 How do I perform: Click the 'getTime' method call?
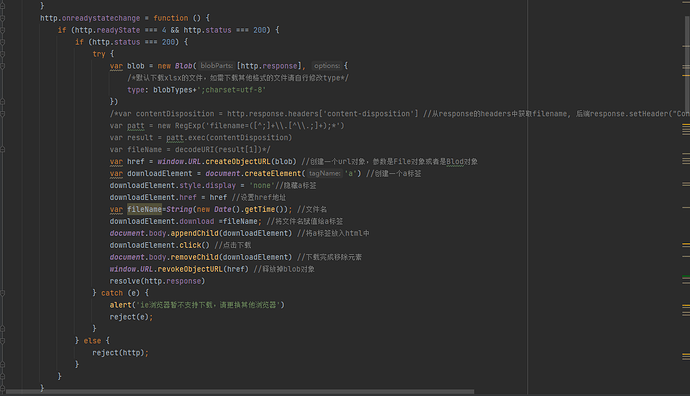260,209
